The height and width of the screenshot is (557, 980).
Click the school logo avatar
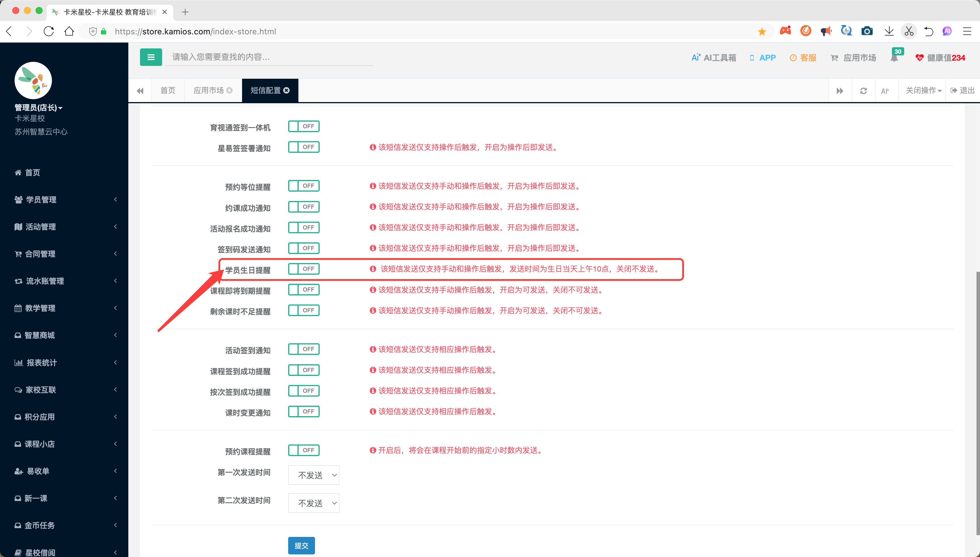33,80
